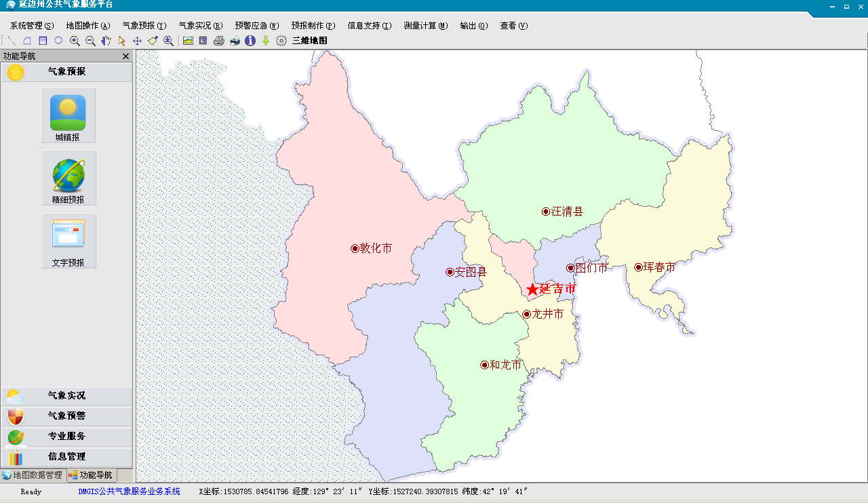Select the move tool with cross arrows
Image resolution: width=868 pixels, height=503 pixels.
pos(138,41)
